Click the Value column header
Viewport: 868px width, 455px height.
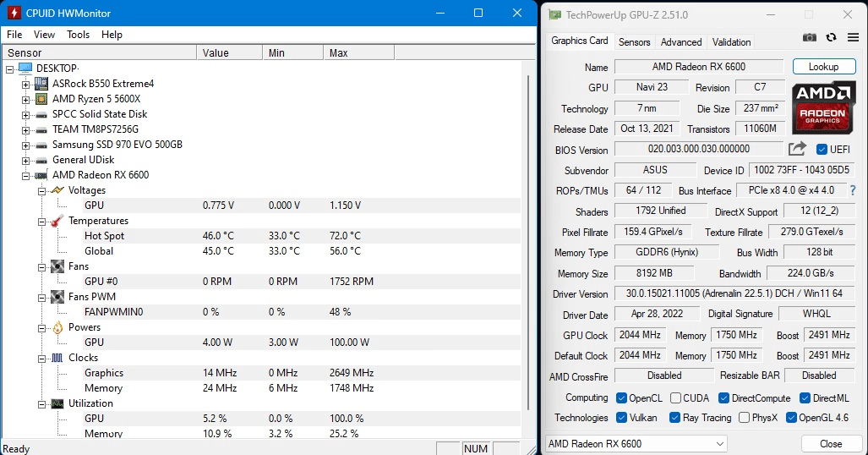(230, 52)
